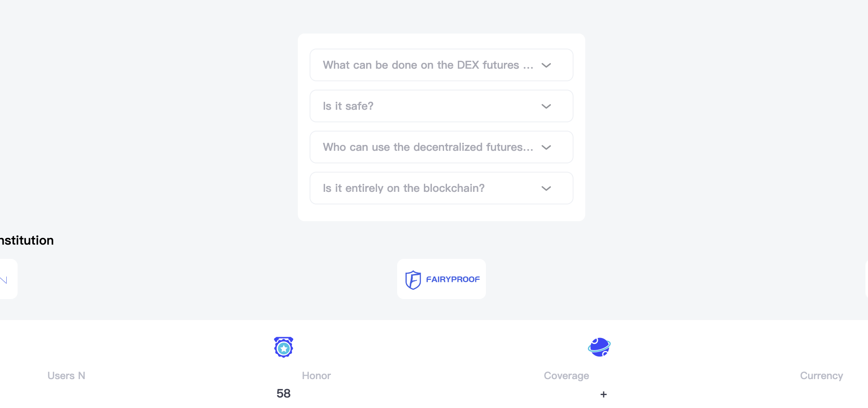Click the Honor count number 58

[x=284, y=393]
